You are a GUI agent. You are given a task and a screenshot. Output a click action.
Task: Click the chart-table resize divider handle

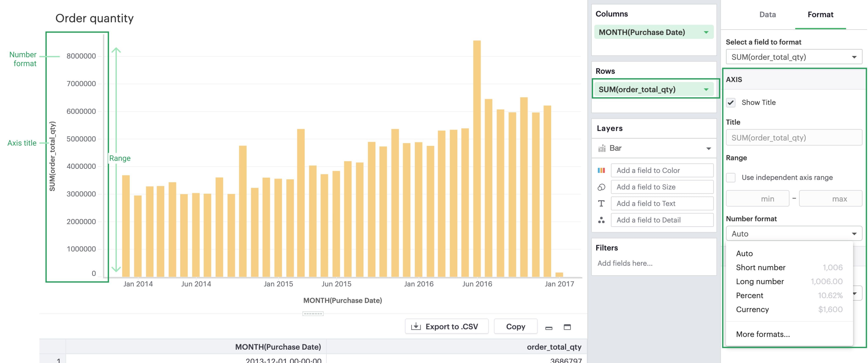tap(313, 314)
